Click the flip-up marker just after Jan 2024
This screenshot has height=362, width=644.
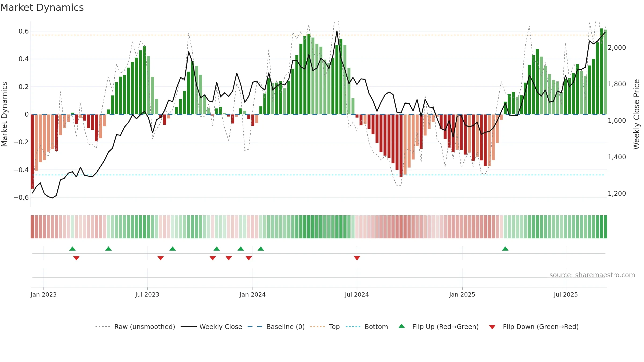261,249
